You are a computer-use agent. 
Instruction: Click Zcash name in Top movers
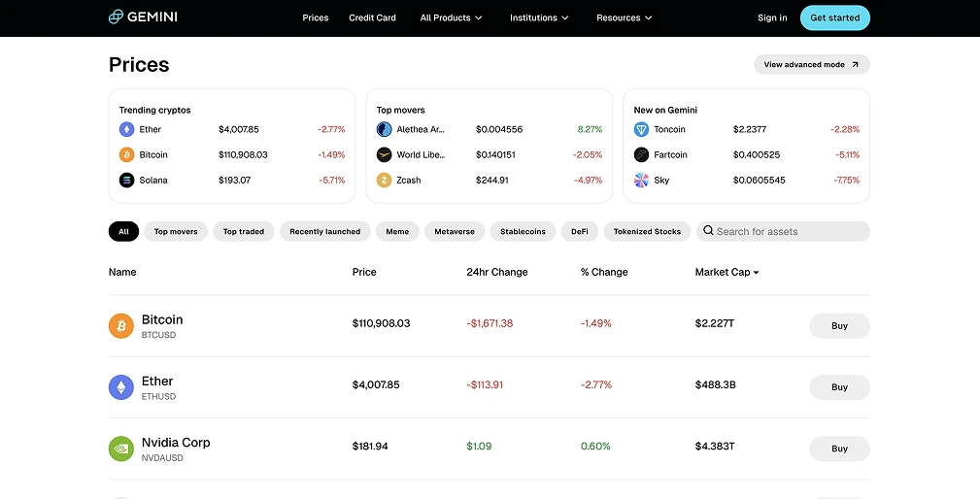coord(409,181)
